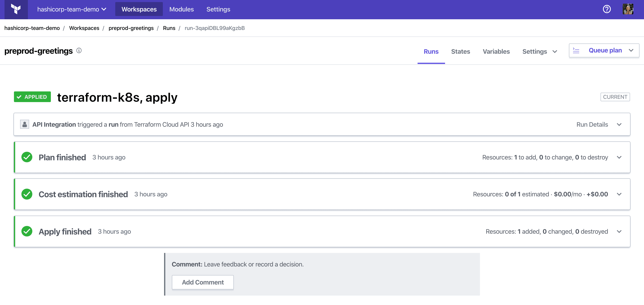
Task: Open the Modules menu item
Action: (181, 9)
